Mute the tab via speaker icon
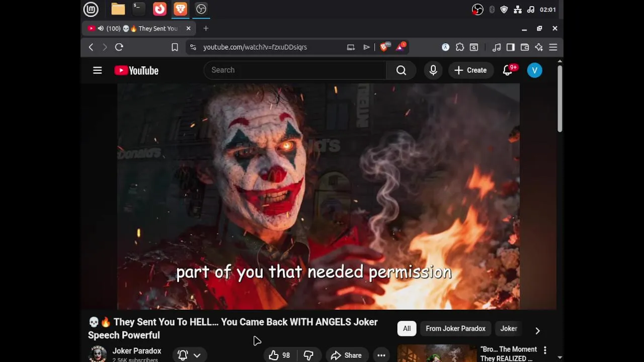The width and height of the screenshot is (644, 362). [101, 29]
